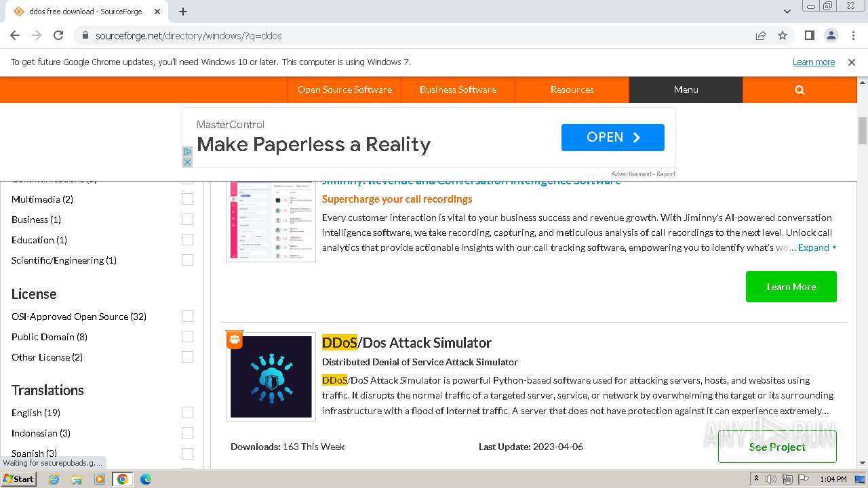Open the Chrome three-dot menu
Viewport: 868px width, 488px height.
point(852,35)
